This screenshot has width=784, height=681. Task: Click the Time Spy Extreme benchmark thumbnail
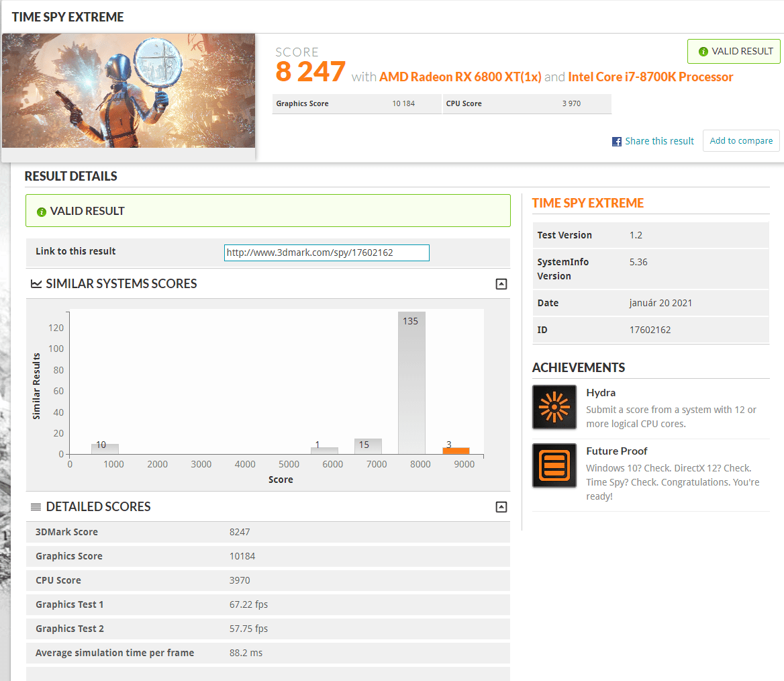[x=128, y=91]
